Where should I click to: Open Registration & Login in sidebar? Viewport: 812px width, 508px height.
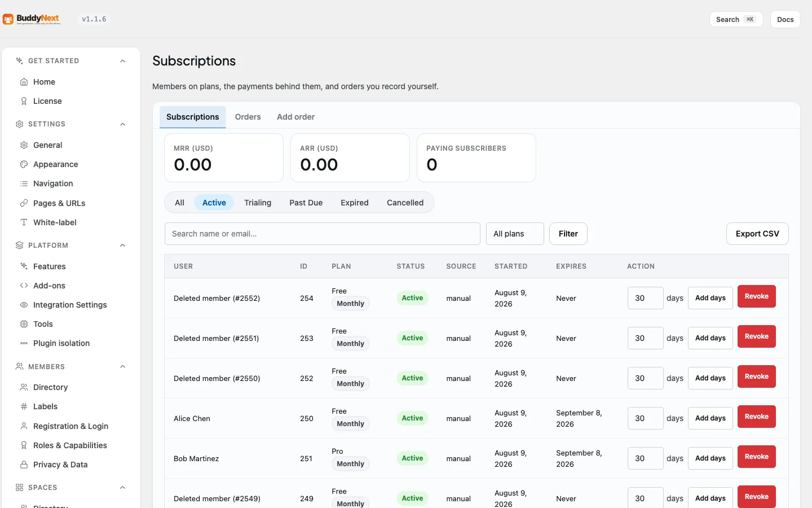click(x=70, y=426)
